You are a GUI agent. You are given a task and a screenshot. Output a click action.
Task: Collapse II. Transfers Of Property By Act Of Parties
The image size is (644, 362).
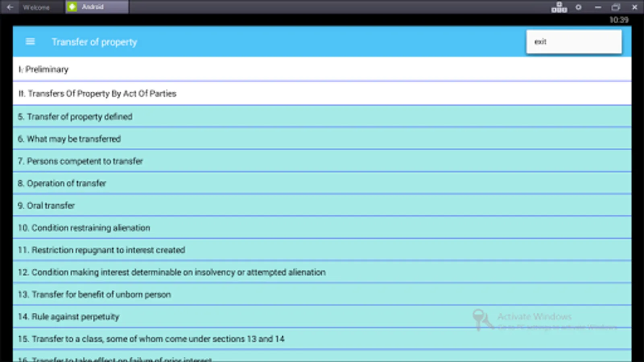click(x=322, y=94)
